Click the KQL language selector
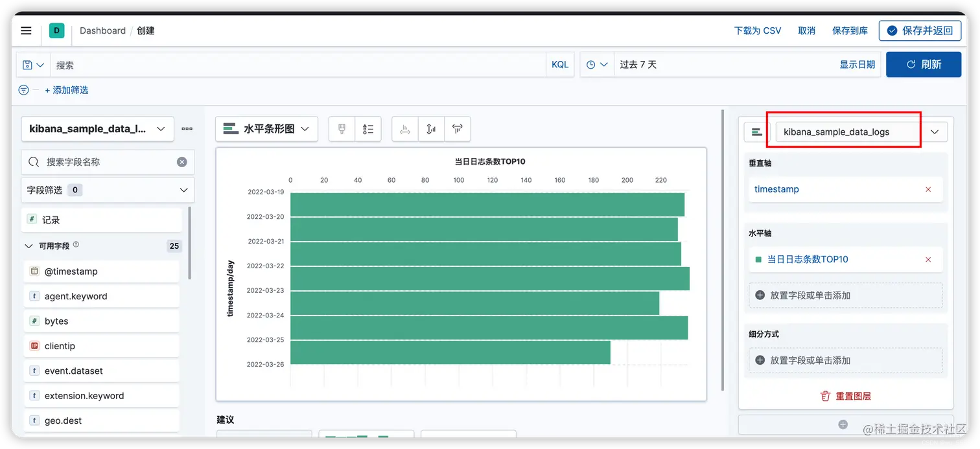 pos(559,64)
